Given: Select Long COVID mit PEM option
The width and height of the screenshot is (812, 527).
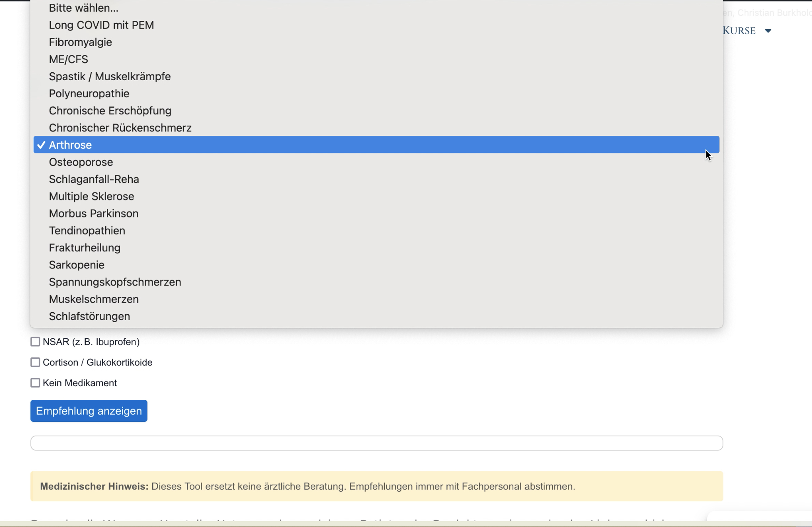Looking at the screenshot, I should pos(101,25).
